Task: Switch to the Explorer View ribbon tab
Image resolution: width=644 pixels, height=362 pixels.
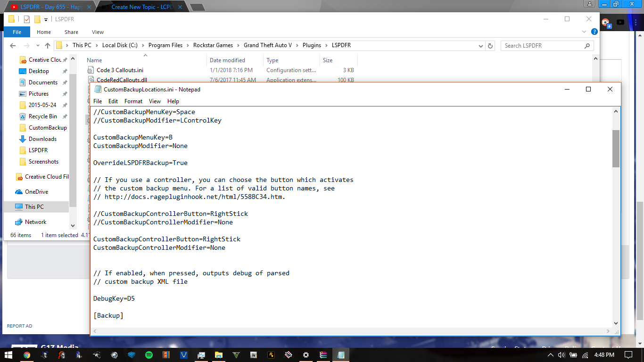Action: 98,32
